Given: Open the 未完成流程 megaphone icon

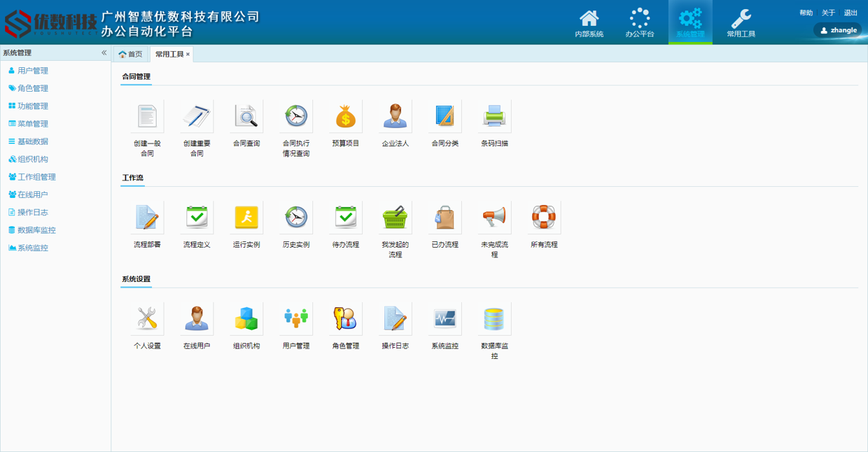Looking at the screenshot, I should coord(494,218).
